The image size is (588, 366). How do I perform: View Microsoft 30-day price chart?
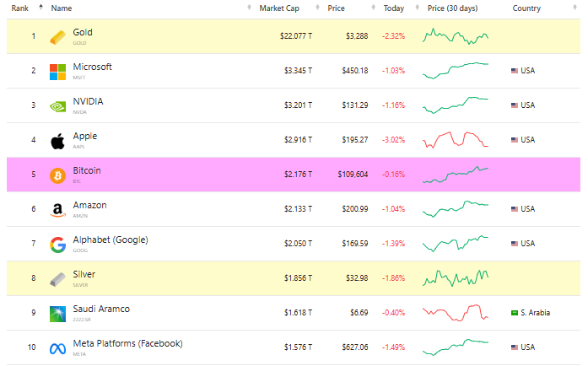pos(456,71)
